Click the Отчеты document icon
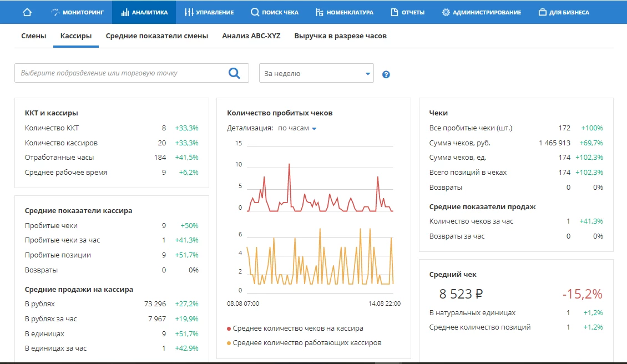 pyautogui.click(x=395, y=12)
